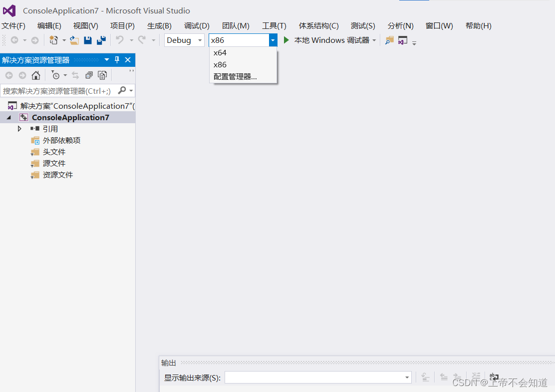Click Solution Explorer home icon
Image resolution: width=555 pixels, height=392 pixels.
tap(36, 75)
